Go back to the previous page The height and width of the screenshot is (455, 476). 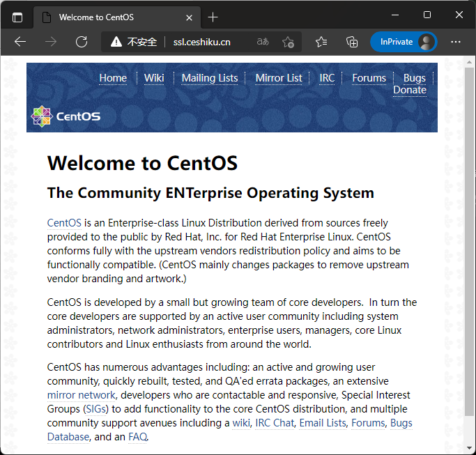(x=20, y=42)
